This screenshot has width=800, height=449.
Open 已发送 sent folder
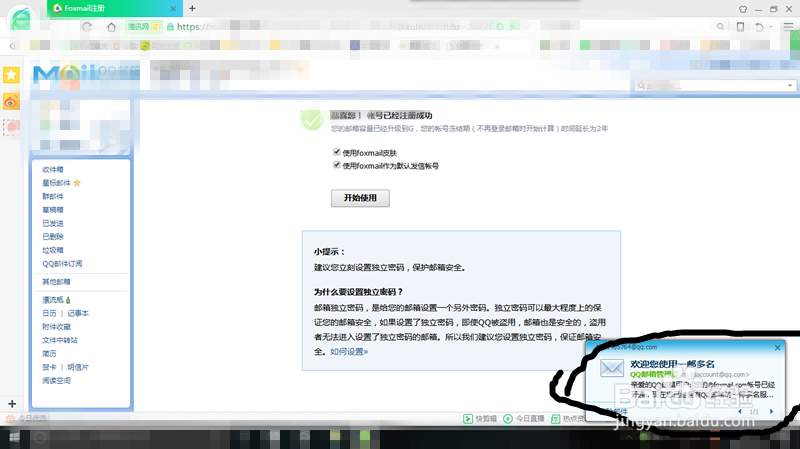53,223
